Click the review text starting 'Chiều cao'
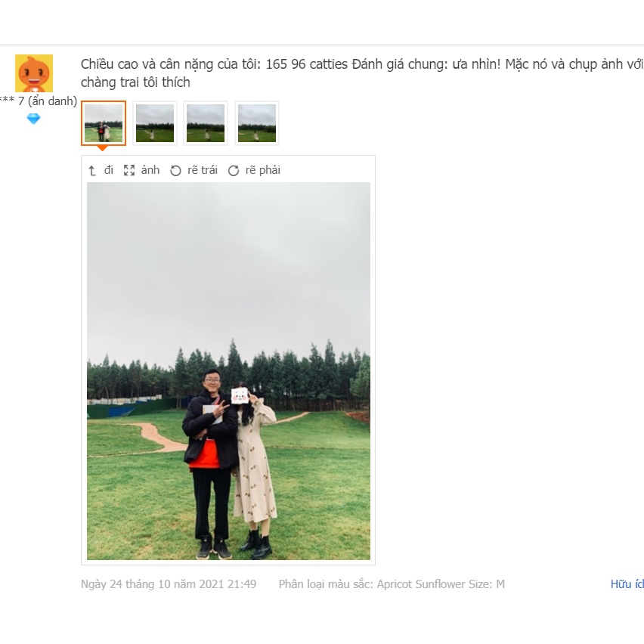Screen dimensions: 644x644 [x=361, y=73]
